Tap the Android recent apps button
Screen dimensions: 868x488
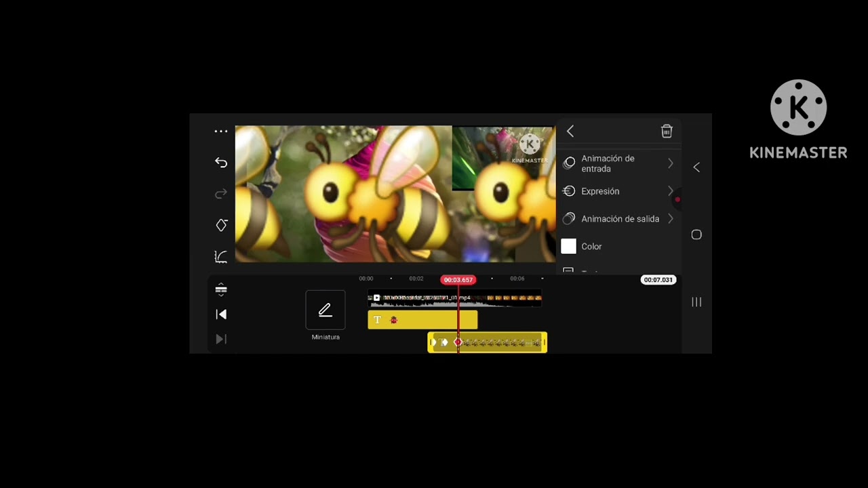[696, 302]
